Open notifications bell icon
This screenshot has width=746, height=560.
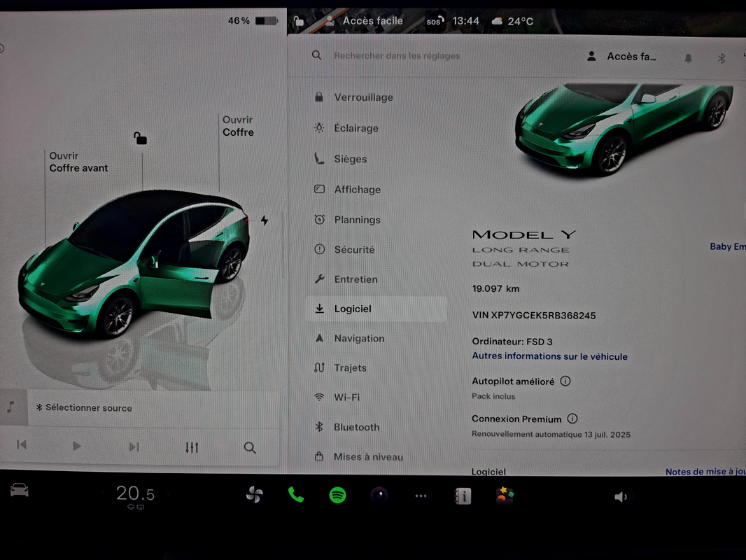(688, 58)
